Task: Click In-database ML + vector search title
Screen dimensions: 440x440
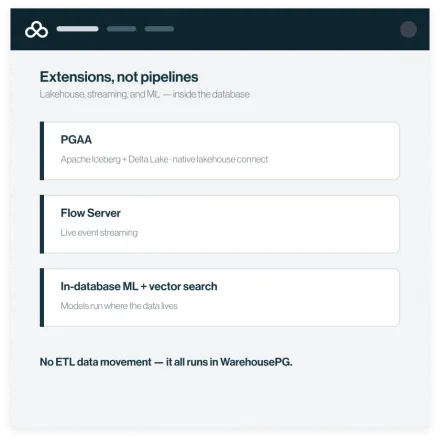Action: pyautogui.click(x=139, y=286)
